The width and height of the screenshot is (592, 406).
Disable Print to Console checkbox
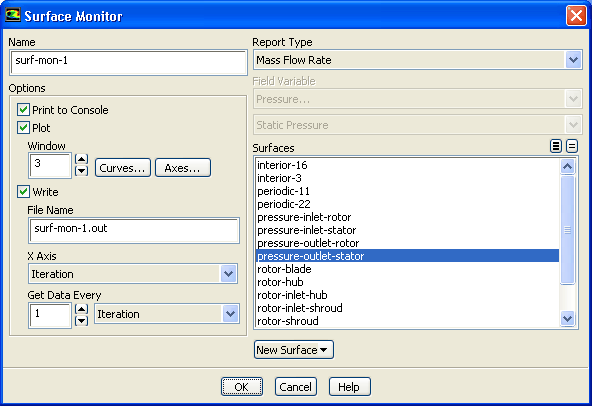[x=23, y=110]
